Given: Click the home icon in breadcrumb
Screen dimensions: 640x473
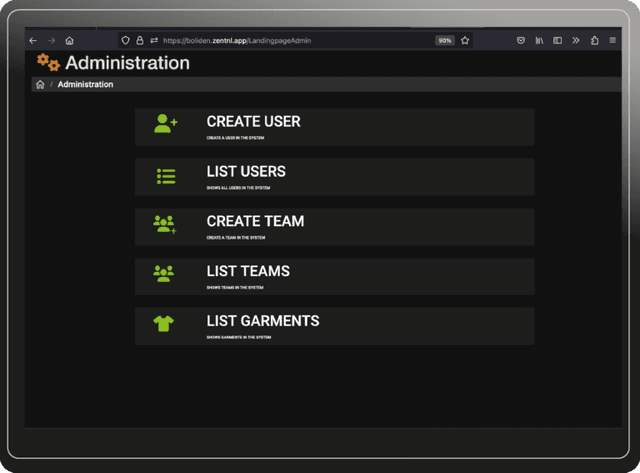Looking at the screenshot, I should click(x=40, y=85).
